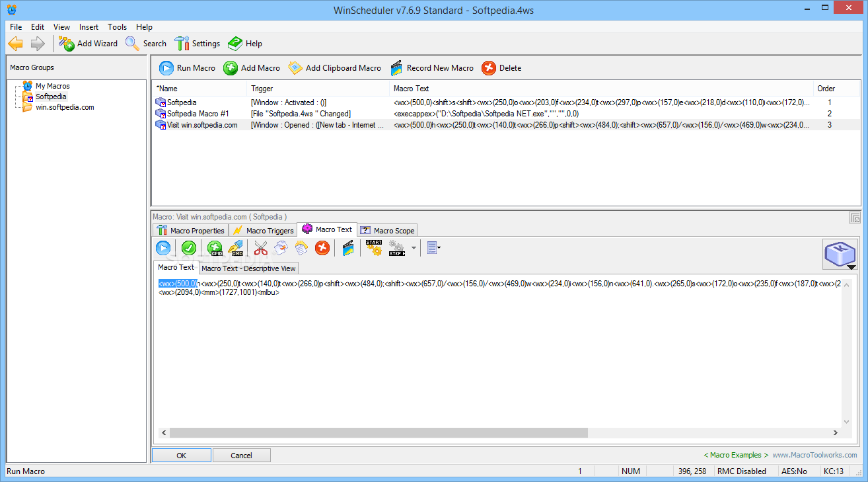This screenshot has height=482, width=868.
Task: Open the Tools menu
Action: coord(117,27)
